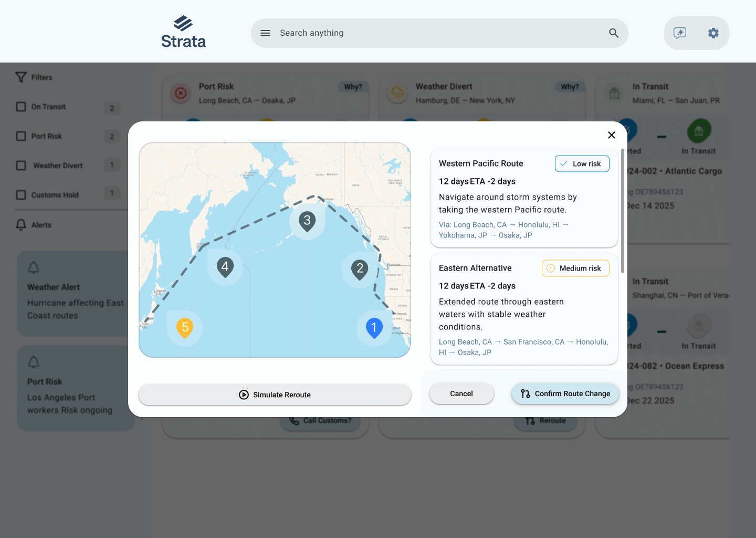Click green In Transit step icon, Miami card
756x538 pixels.
click(699, 131)
